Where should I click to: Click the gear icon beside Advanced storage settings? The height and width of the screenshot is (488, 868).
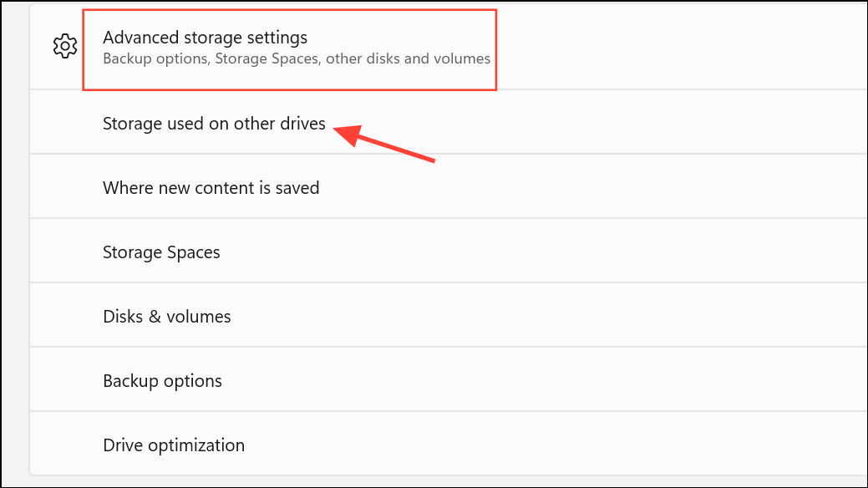[x=64, y=47]
